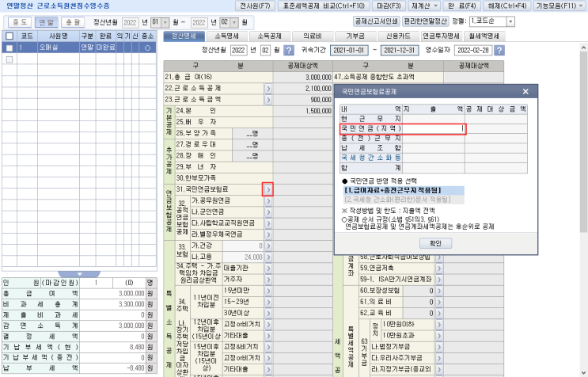Click the 국민연금(지역) 지출액 input field

pyautogui.click(x=434, y=128)
